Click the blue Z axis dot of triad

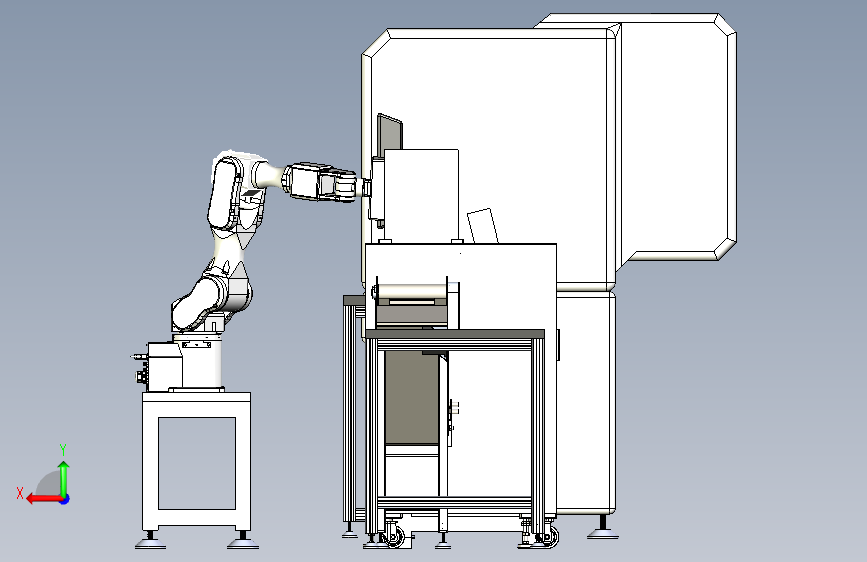(65, 499)
